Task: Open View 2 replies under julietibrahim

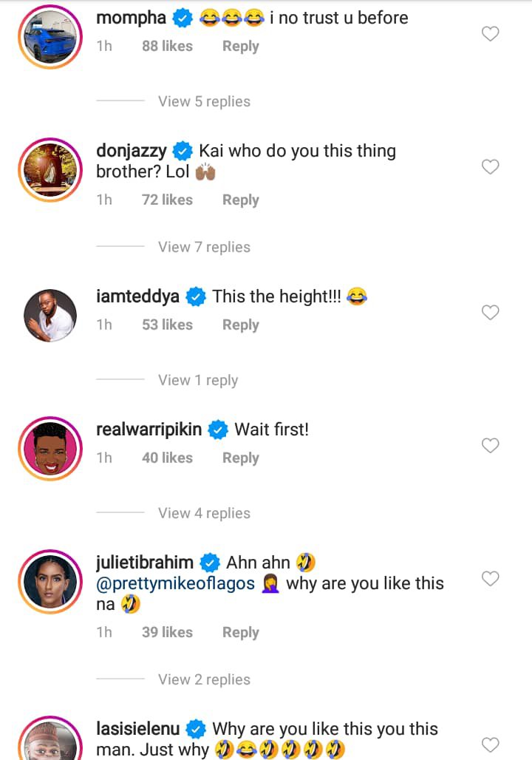Action: (x=204, y=679)
